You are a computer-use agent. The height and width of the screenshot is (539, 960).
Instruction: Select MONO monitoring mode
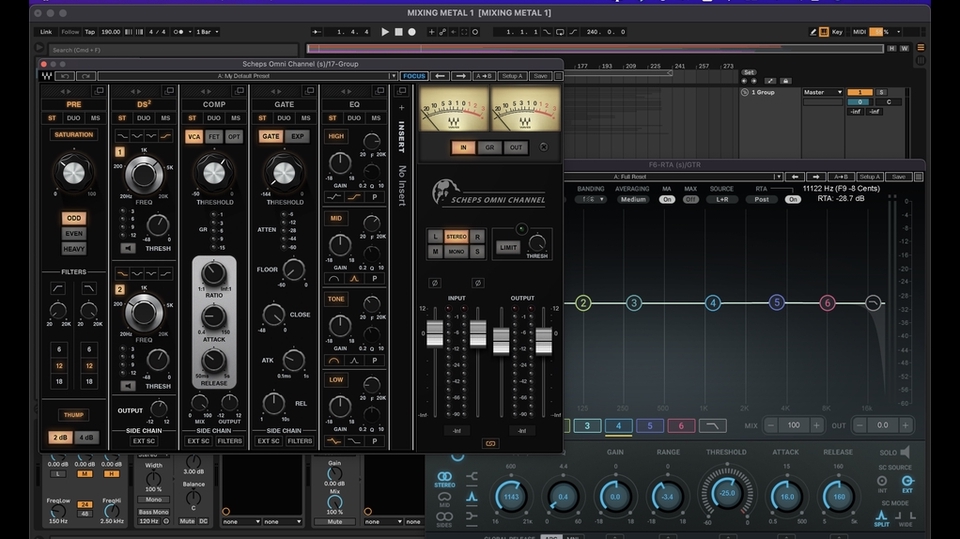[x=456, y=252]
